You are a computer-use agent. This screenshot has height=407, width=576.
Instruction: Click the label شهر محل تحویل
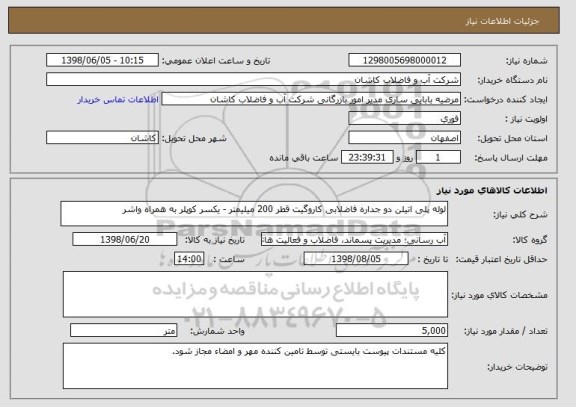tap(195, 138)
